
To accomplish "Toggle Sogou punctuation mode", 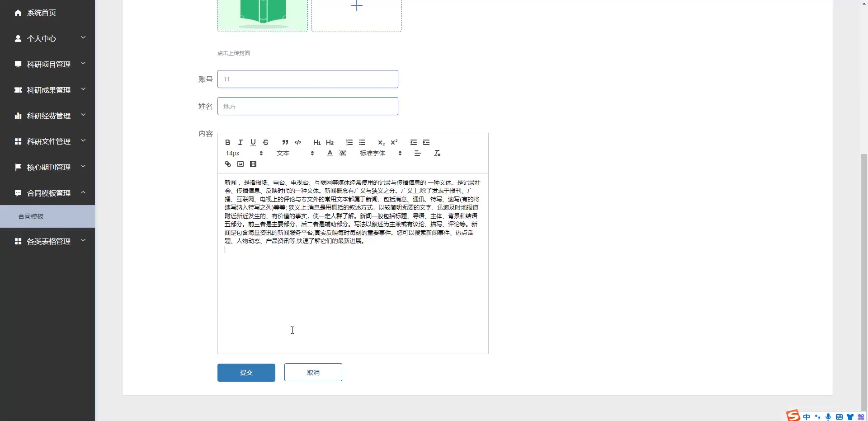I will coord(817,417).
